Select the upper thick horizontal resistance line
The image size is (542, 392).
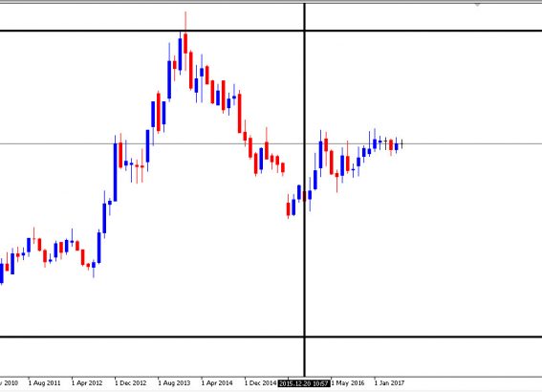point(271,31)
